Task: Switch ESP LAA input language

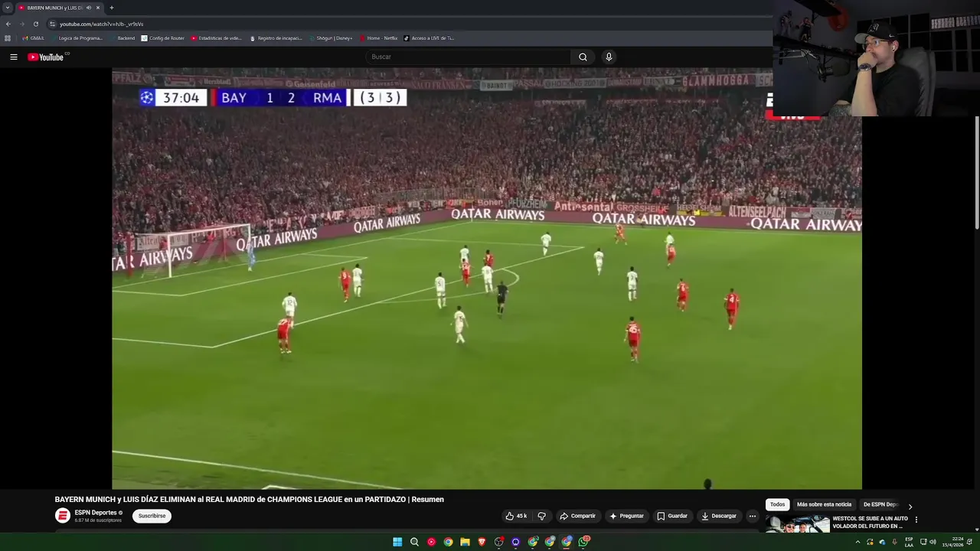Action: 909,542
